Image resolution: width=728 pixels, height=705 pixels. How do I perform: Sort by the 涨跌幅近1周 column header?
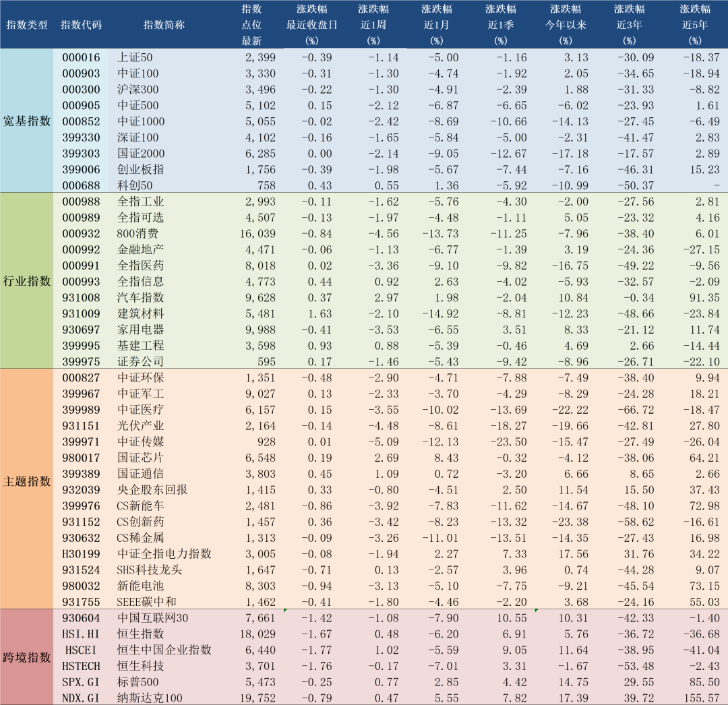pos(373,25)
